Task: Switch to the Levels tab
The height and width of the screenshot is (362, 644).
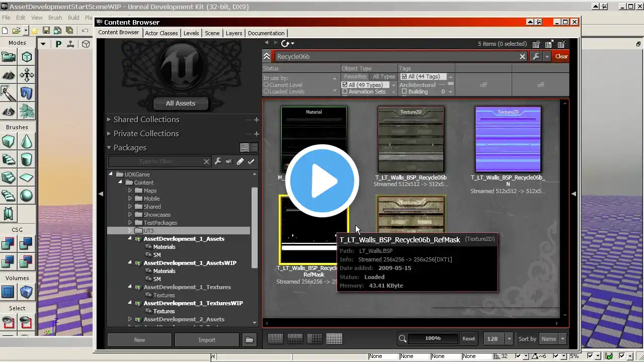Action: pos(191,33)
